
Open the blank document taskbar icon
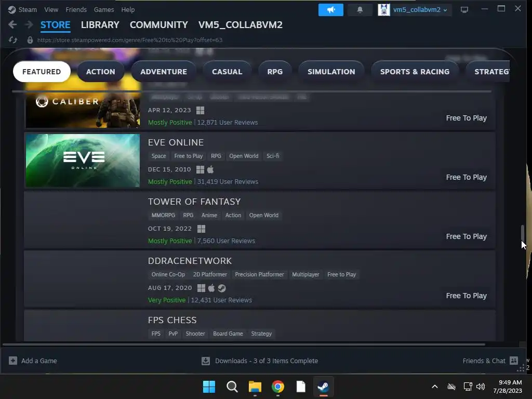point(301,387)
